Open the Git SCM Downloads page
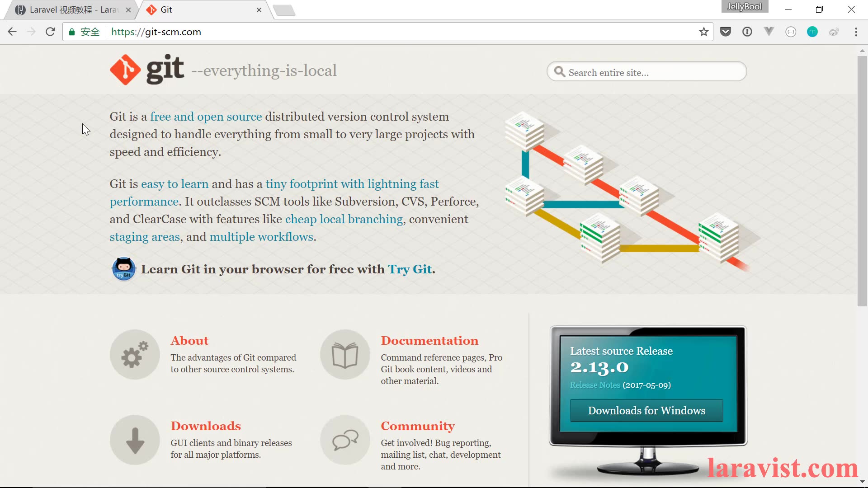The width and height of the screenshot is (868, 488). click(206, 426)
